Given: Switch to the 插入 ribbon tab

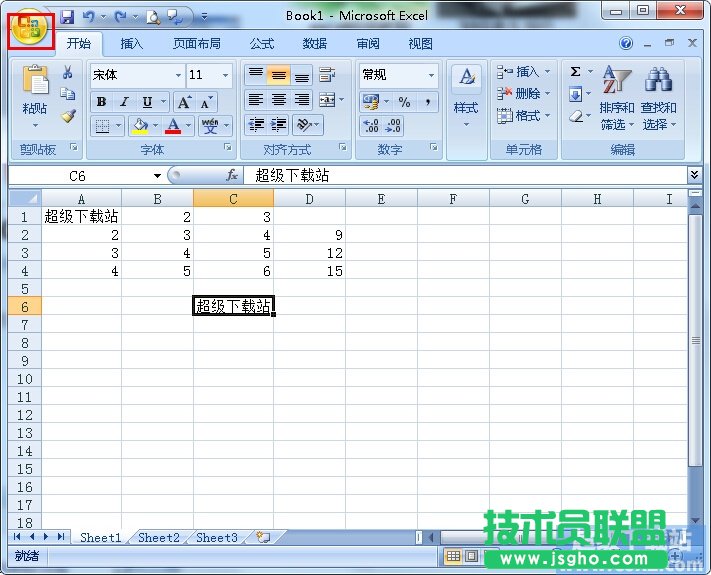Looking at the screenshot, I should 131,44.
